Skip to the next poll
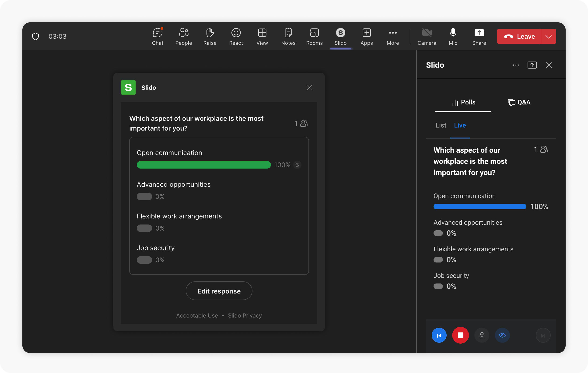Screen dimensions: 588x373 [543, 335]
